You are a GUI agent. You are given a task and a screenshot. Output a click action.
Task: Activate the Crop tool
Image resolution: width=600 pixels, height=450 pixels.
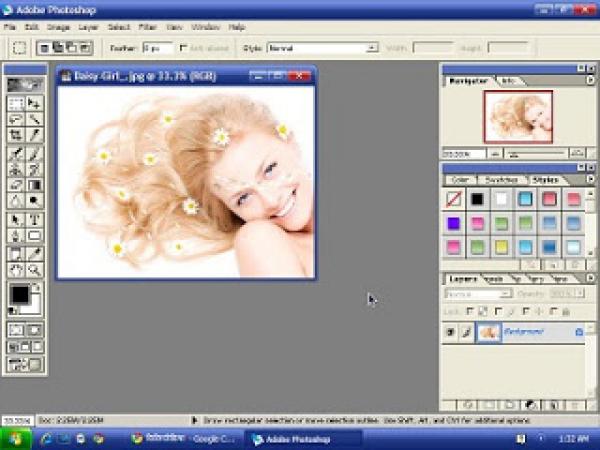pyautogui.click(x=16, y=135)
